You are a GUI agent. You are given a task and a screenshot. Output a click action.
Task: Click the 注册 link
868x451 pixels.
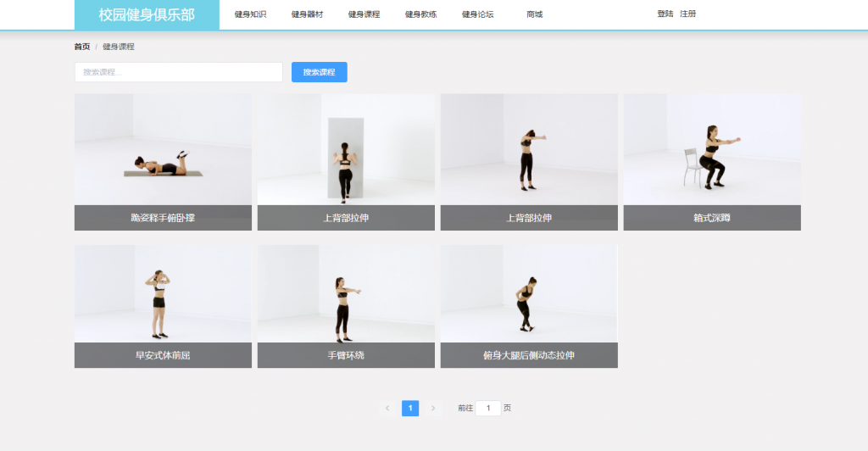pos(688,14)
